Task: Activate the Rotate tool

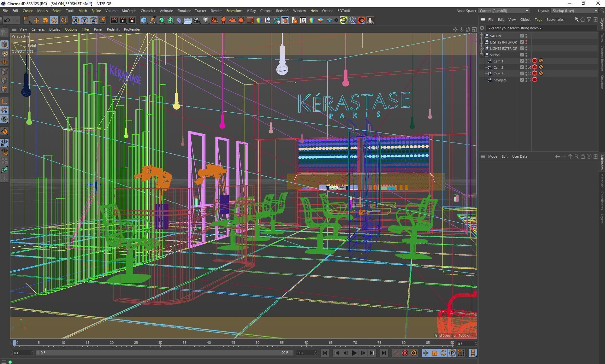Action: (54, 20)
